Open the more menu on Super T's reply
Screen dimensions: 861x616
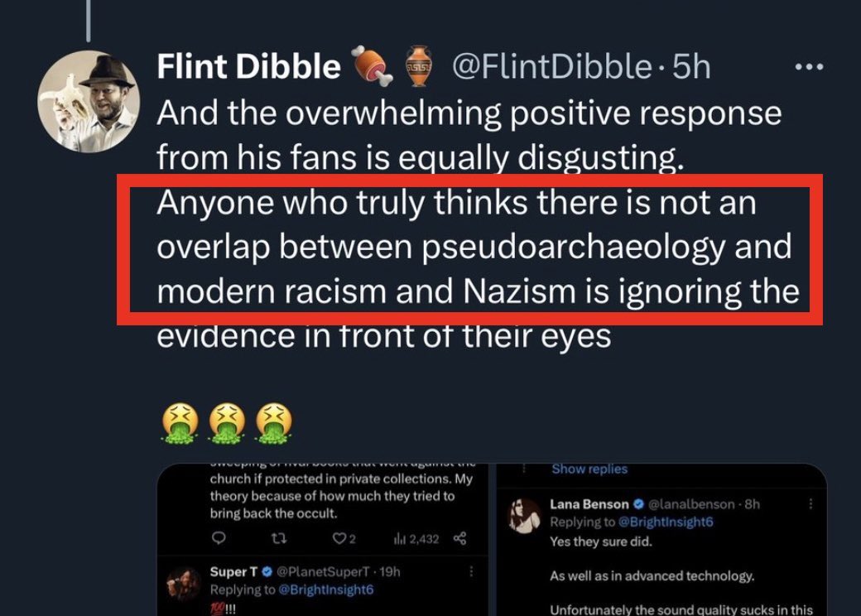click(471, 572)
